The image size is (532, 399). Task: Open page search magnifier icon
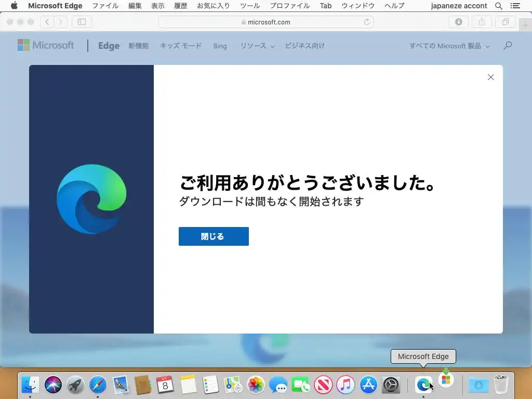point(508,46)
